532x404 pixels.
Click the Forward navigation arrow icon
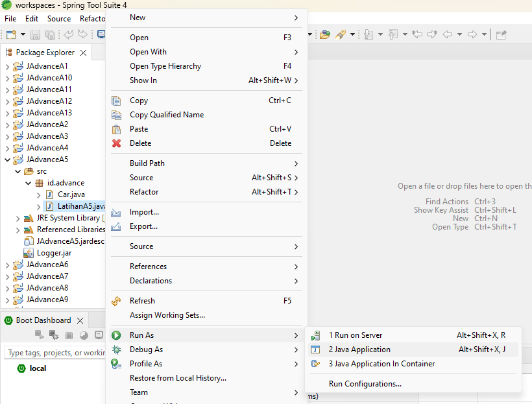(x=472, y=34)
